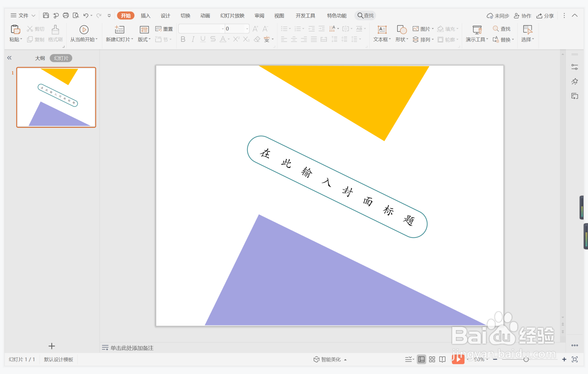Click the Undo arrow icon
588x374 pixels.
click(x=86, y=15)
